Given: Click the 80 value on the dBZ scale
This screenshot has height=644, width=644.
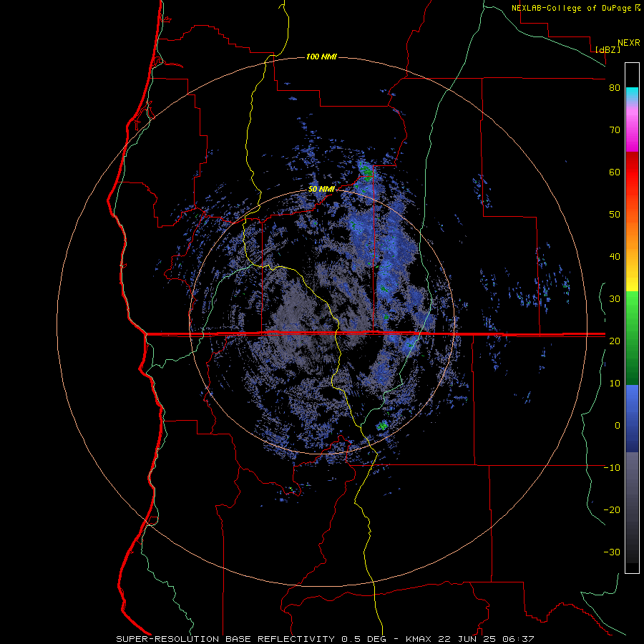Looking at the screenshot, I should 615,88.
